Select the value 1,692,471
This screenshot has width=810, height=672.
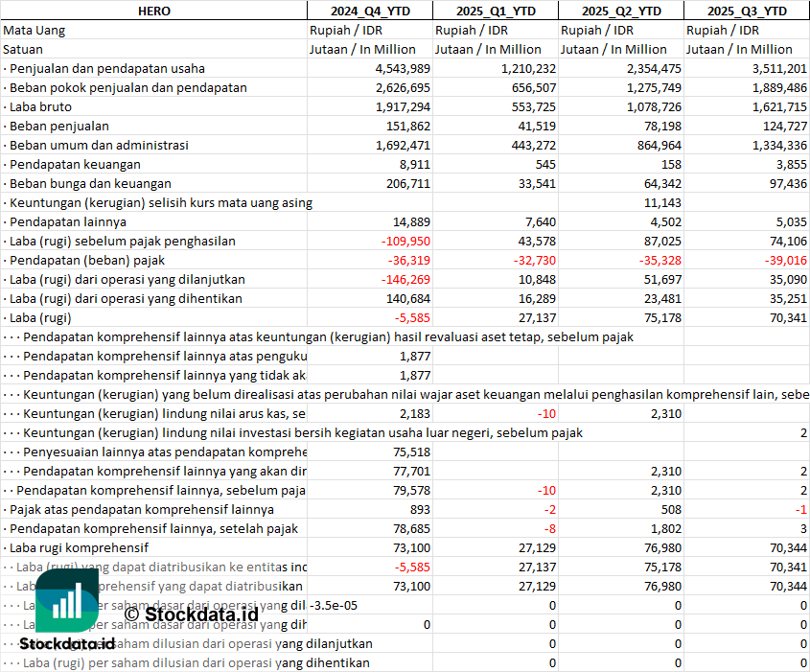[x=403, y=145]
